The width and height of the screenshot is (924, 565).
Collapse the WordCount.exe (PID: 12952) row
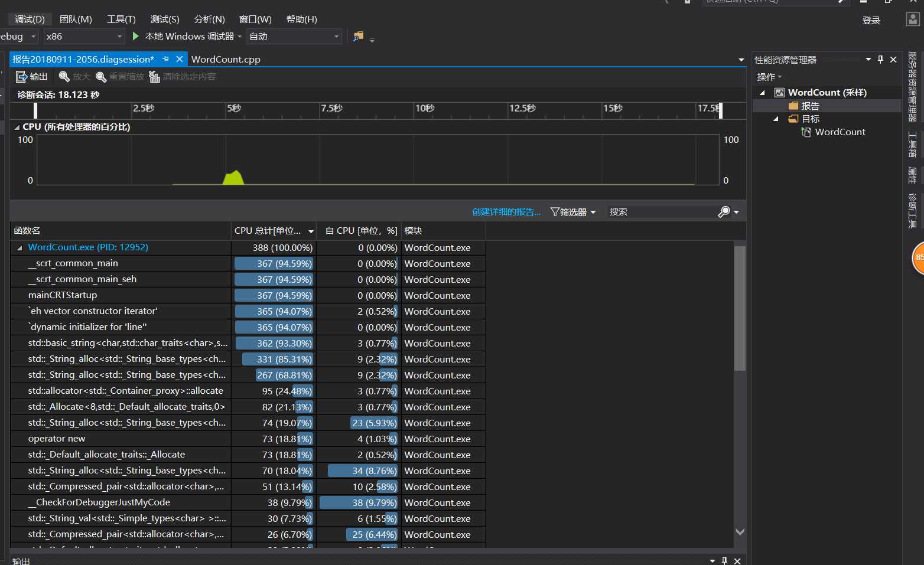click(x=19, y=248)
